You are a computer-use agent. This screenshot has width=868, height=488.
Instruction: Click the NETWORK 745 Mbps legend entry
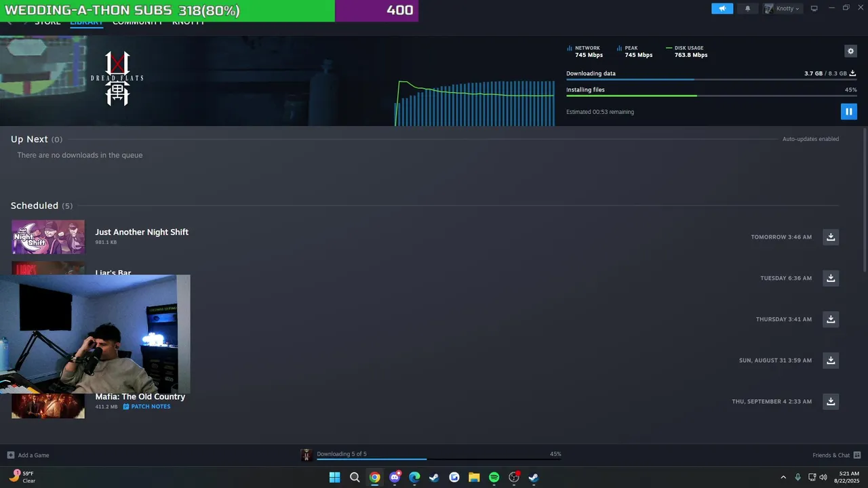(x=585, y=52)
